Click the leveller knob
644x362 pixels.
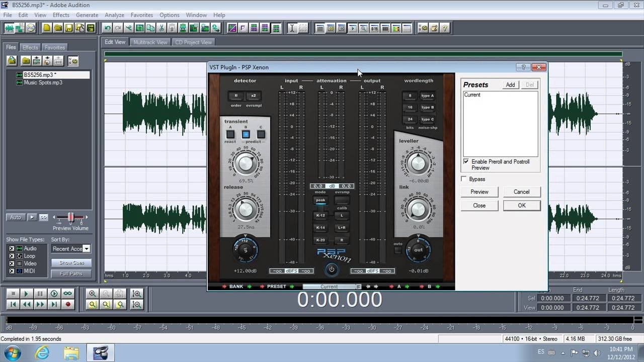[x=418, y=162]
